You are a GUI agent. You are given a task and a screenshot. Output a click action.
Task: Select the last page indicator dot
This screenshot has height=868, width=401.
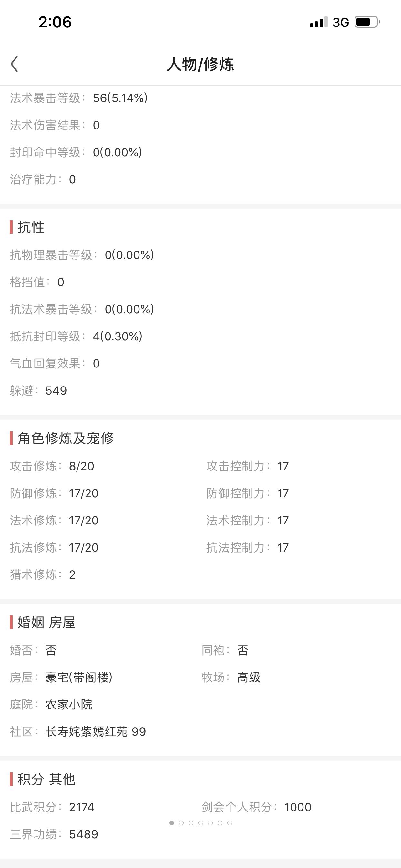point(230,823)
